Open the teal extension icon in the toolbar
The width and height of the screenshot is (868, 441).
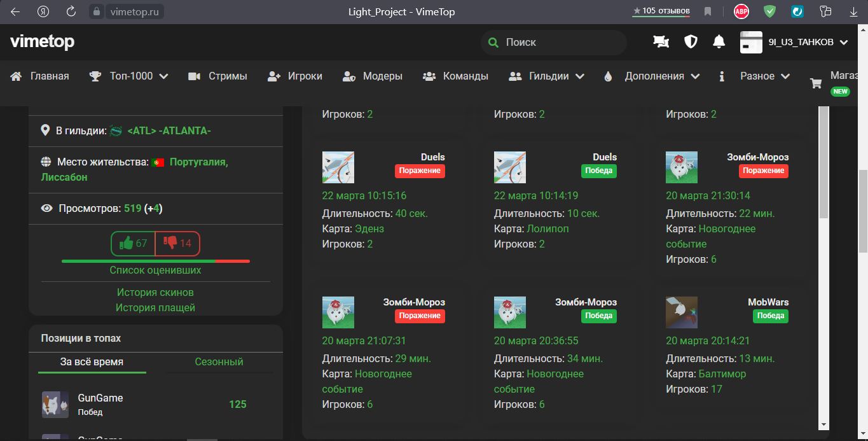(797, 11)
